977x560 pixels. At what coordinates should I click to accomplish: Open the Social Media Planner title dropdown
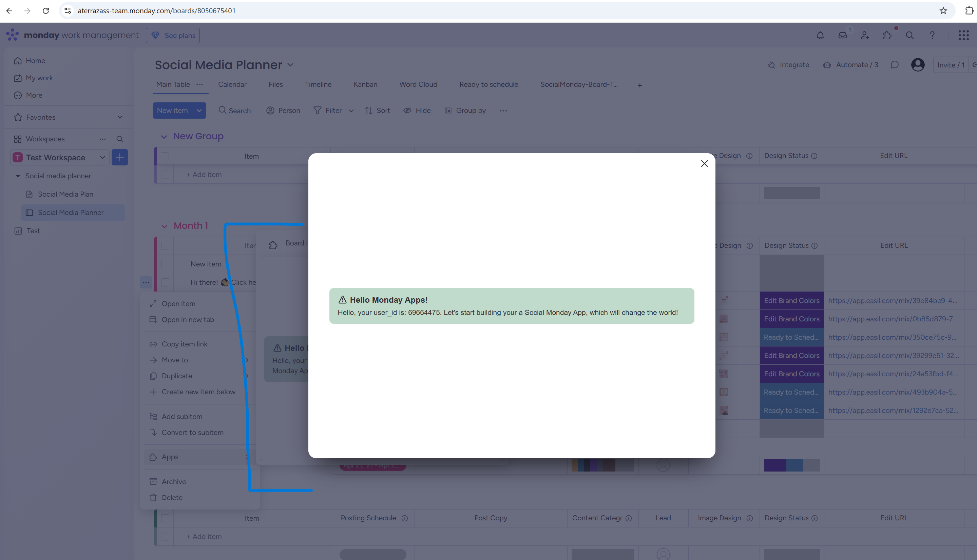(290, 65)
